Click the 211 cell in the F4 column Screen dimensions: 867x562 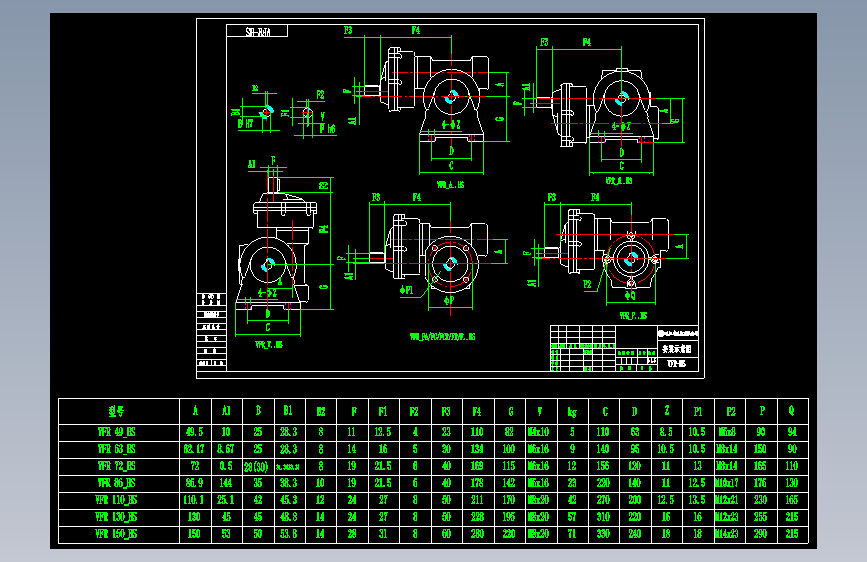[x=477, y=500]
